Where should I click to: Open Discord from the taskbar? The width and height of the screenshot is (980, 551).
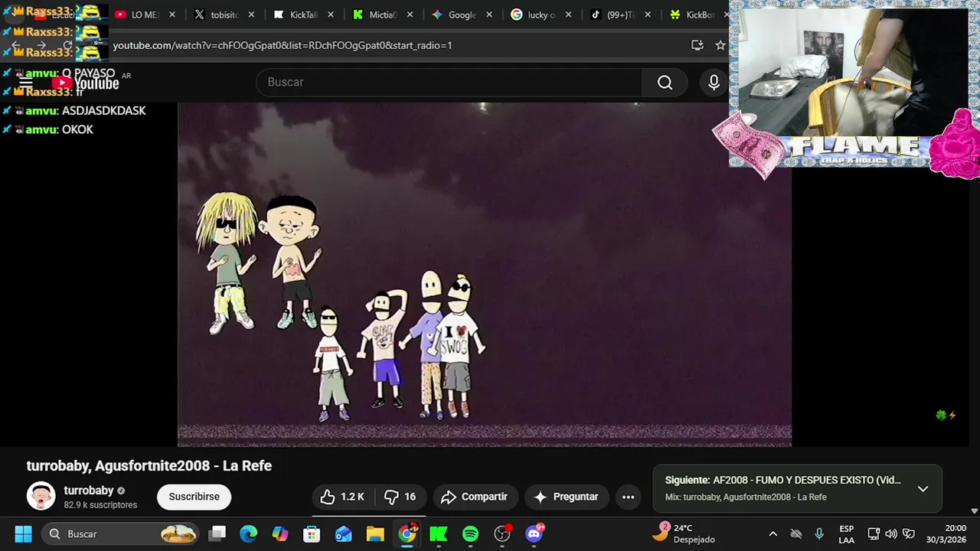[x=534, y=533]
